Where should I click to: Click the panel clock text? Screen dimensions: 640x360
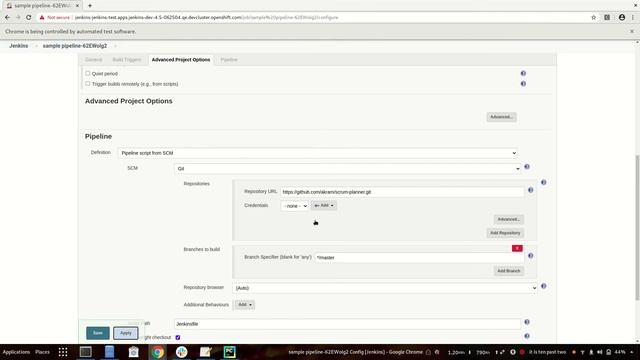[x=547, y=352]
